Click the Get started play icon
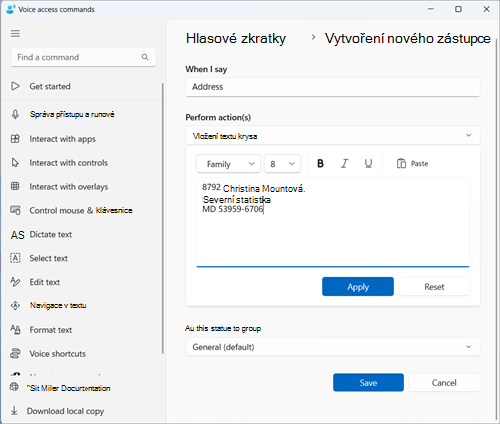The height and width of the screenshot is (424, 500). (15, 86)
